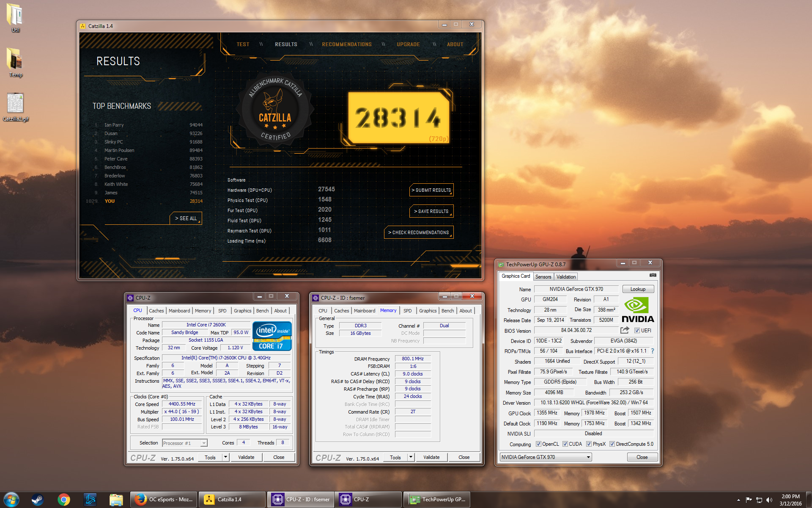
Task: Expand Tools dropdown arrow in CPU-Z fsemer window
Action: pyautogui.click(x=411, y=457)
